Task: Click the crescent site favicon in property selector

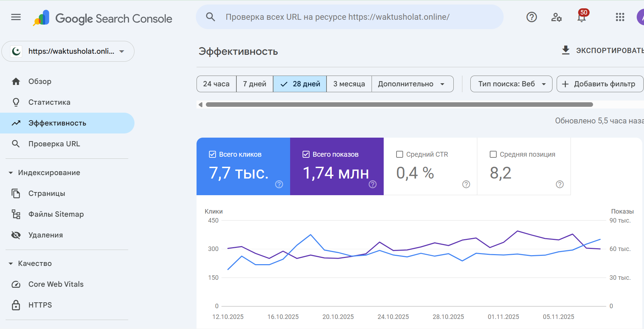Action: (x=16, y=51)
